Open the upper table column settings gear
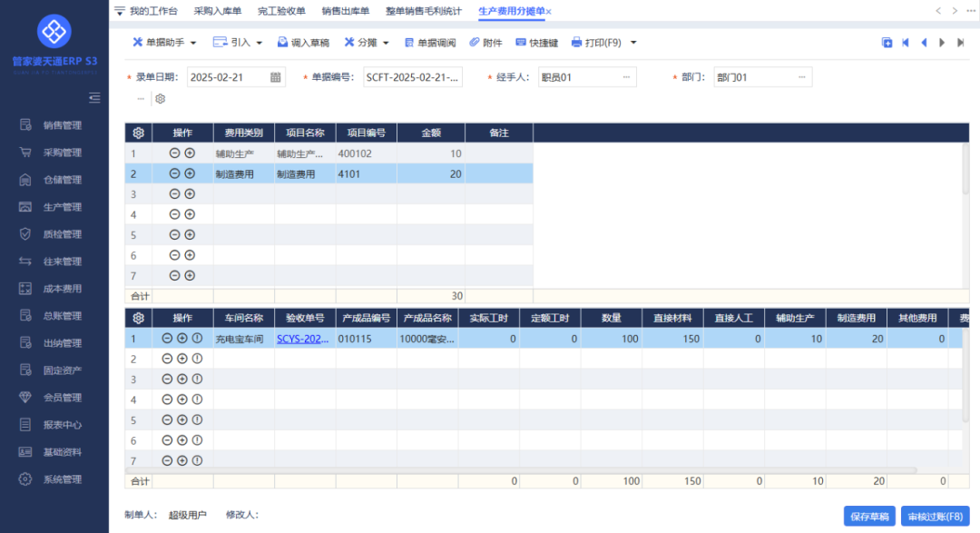Screen dimensions: 980x533 coord(138,133)
